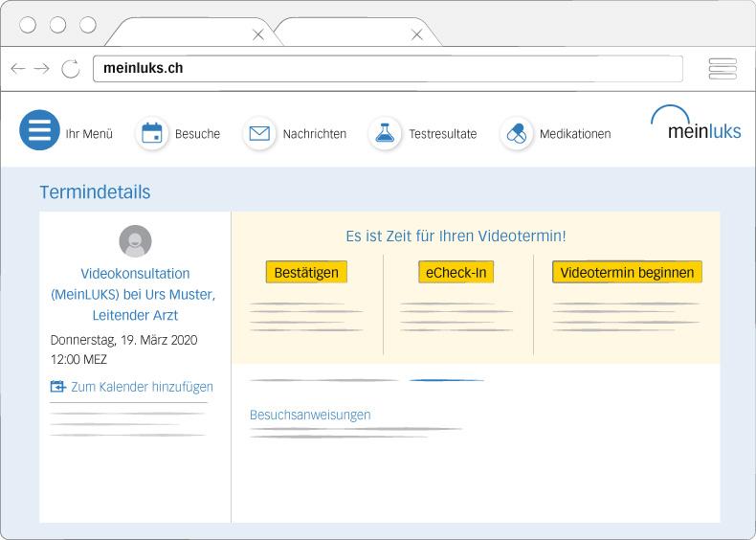This screenshot has height=540, width=756.
Task: Select the Testresultate menu label
Action: [x=443, y=134]
